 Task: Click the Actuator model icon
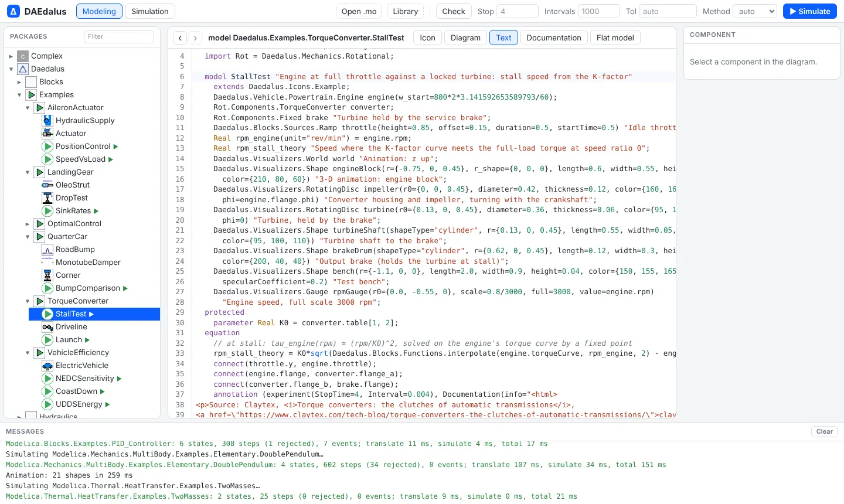pos(47,134)
